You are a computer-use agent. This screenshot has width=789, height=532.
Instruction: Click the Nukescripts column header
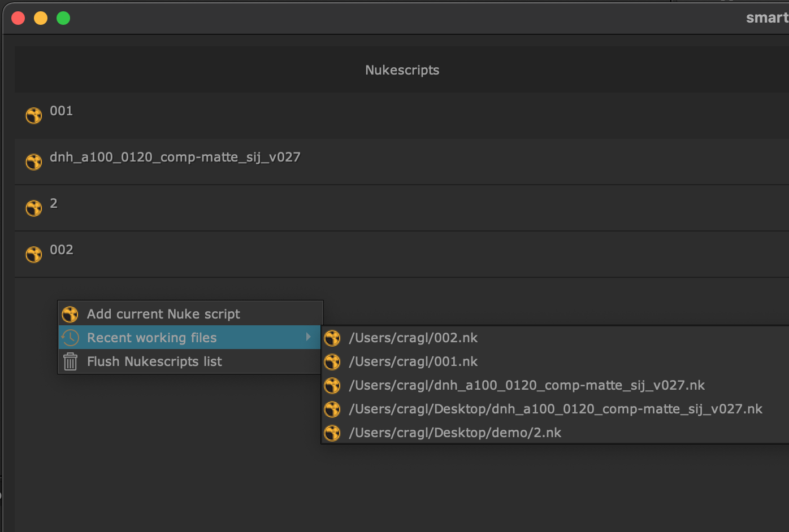(x=402, y=70)
